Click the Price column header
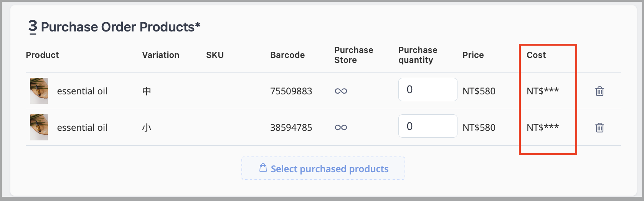This screenshot has width=644, height=201. 473,55
